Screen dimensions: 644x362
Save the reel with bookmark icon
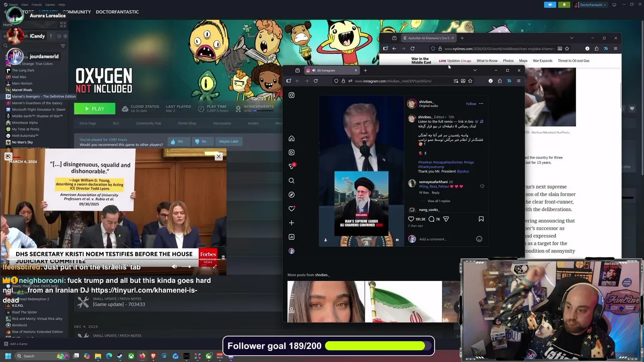[481, 219]
